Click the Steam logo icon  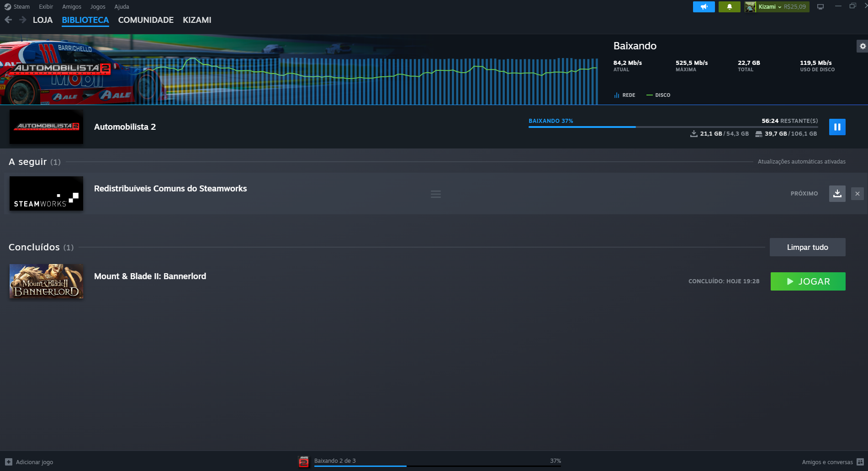click(8, 7)
